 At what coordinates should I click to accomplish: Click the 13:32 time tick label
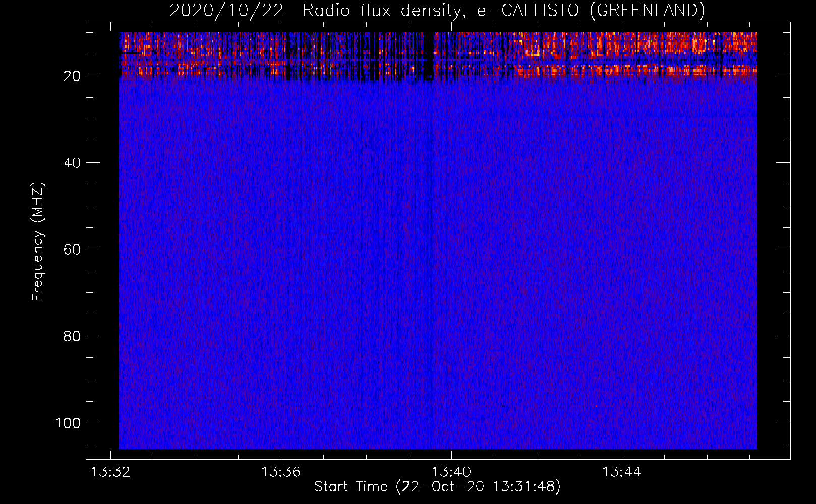pyautogui.click(x=110, y=472)
